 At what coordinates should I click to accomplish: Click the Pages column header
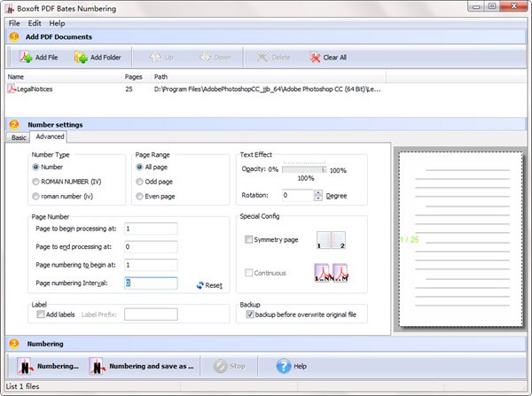coord(133,76)
